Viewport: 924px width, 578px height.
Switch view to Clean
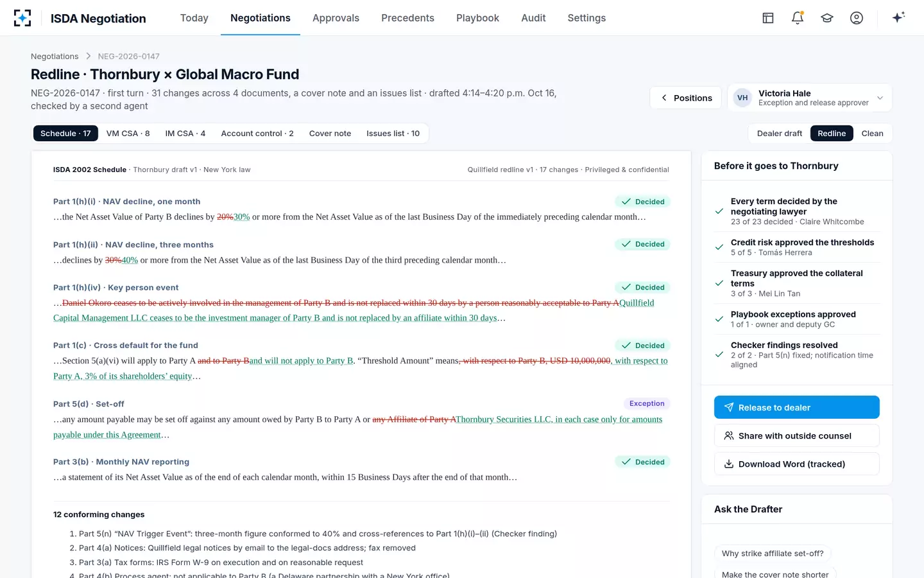(872, 134)
